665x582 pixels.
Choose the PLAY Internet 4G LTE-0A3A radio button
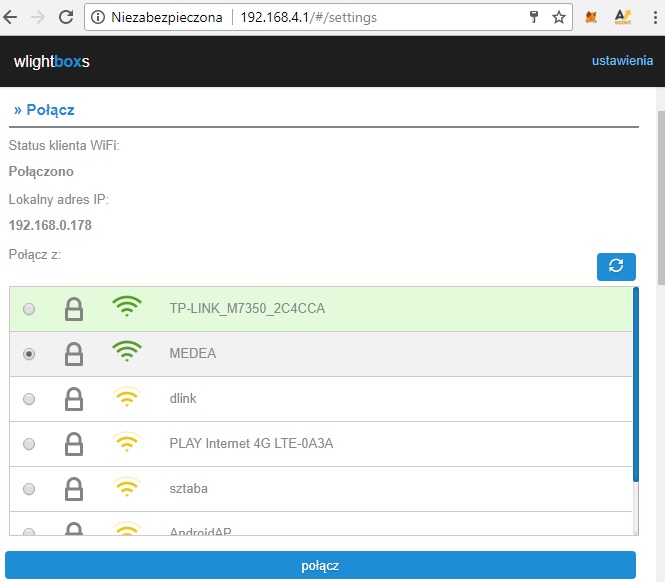29,444
